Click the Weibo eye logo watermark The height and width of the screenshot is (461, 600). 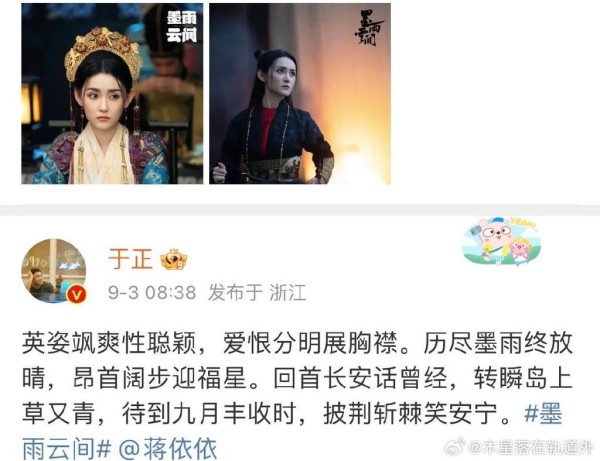(455, 446)
